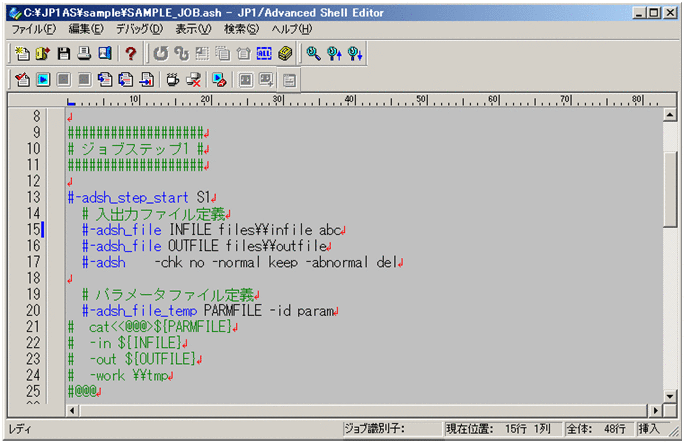Open the 検索(S) menu

[x=241, y=29]
